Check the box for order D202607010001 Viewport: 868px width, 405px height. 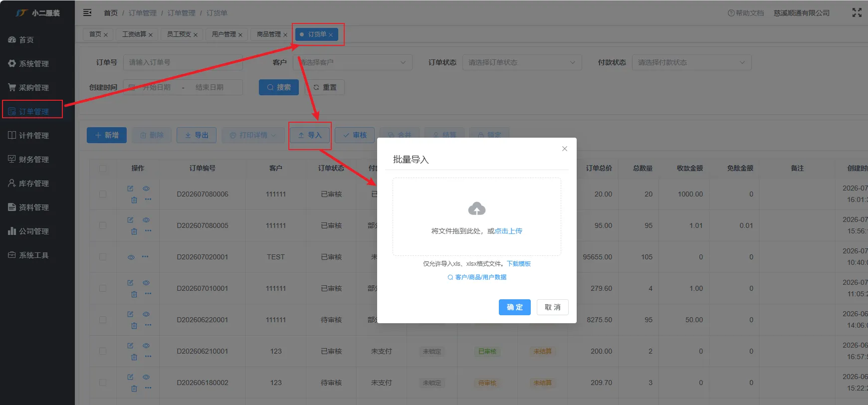click(x=103, y=288)
